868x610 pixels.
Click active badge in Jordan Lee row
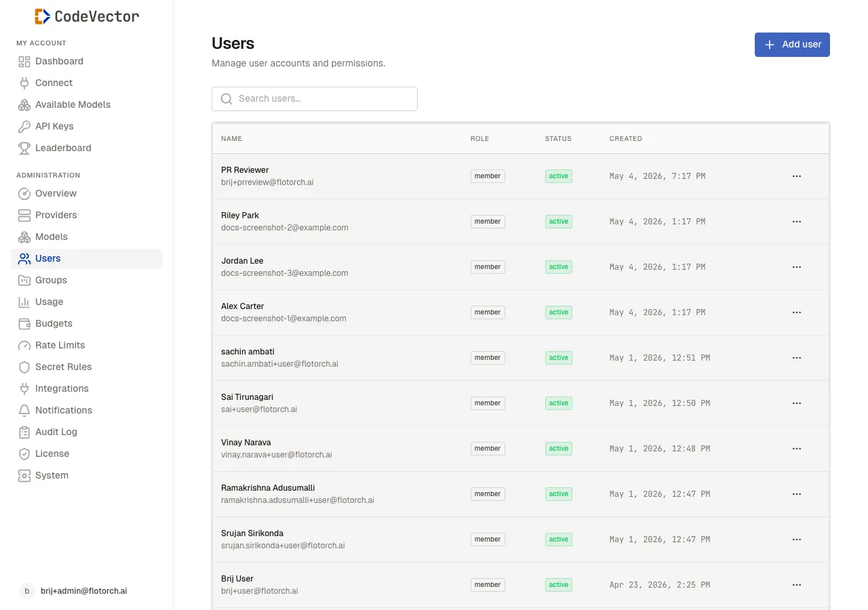[x=559, y=267]
